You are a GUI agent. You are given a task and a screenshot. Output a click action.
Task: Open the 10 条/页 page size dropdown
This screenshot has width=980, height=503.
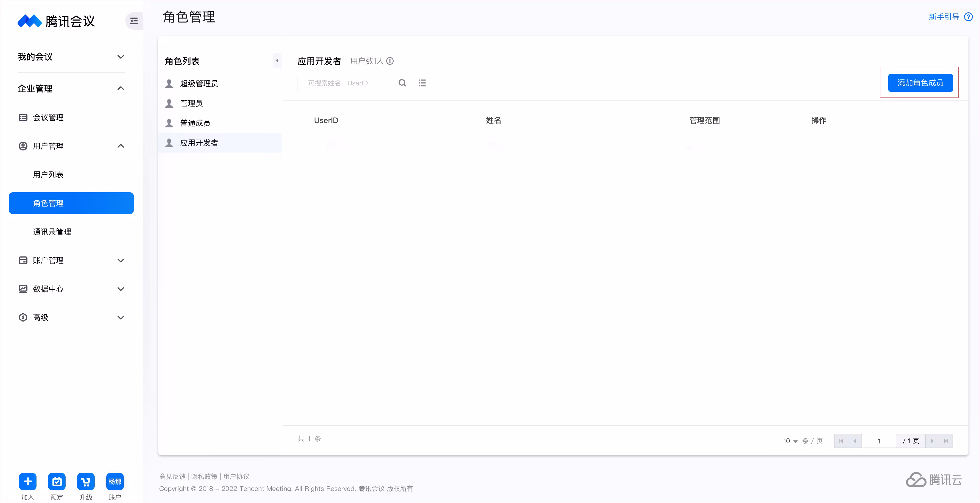790,441
